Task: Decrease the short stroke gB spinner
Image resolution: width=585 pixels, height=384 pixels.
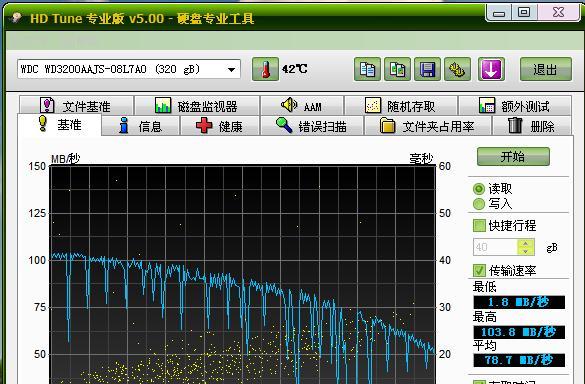Action: [x=526, y=252]
